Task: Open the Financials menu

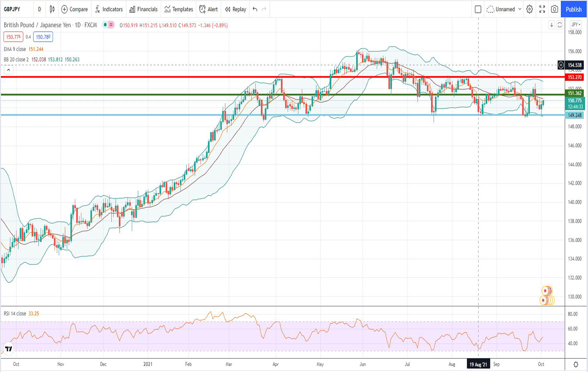Action: click(143, 9)
